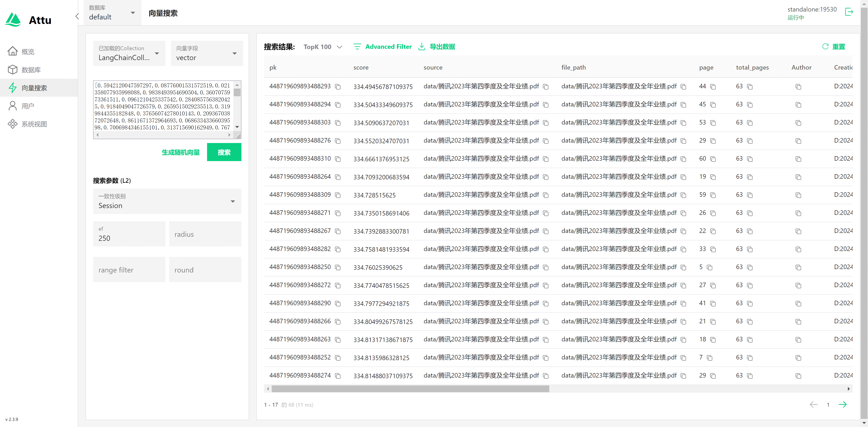Click the Attu logo icon
868x427 pixels.
pyautogui.click(x=13, y=20)
